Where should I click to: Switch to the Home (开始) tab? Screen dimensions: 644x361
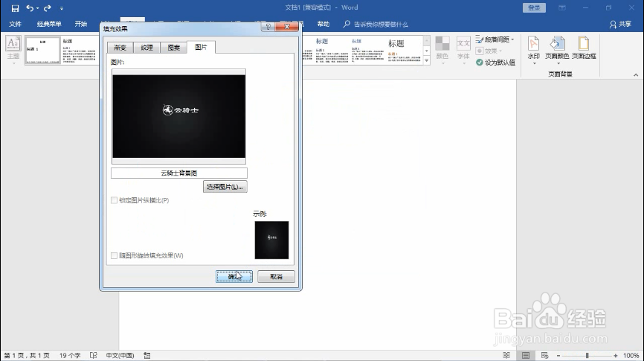81,24
